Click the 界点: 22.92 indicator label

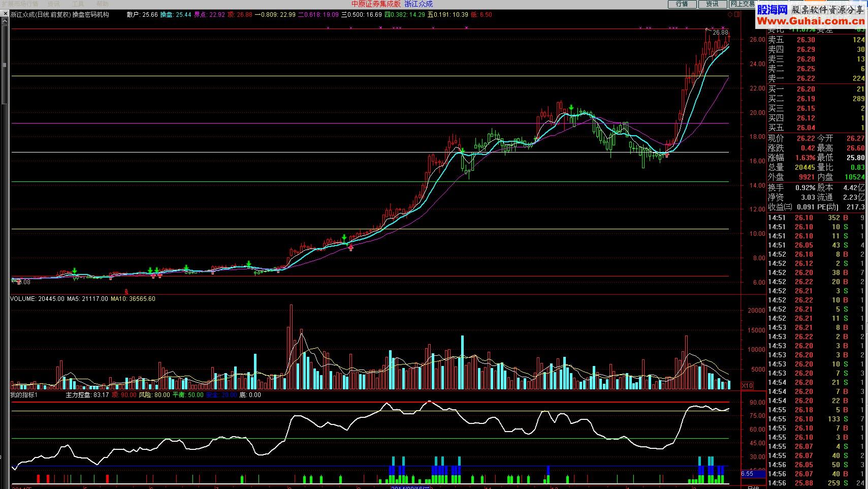pos(209,15)
